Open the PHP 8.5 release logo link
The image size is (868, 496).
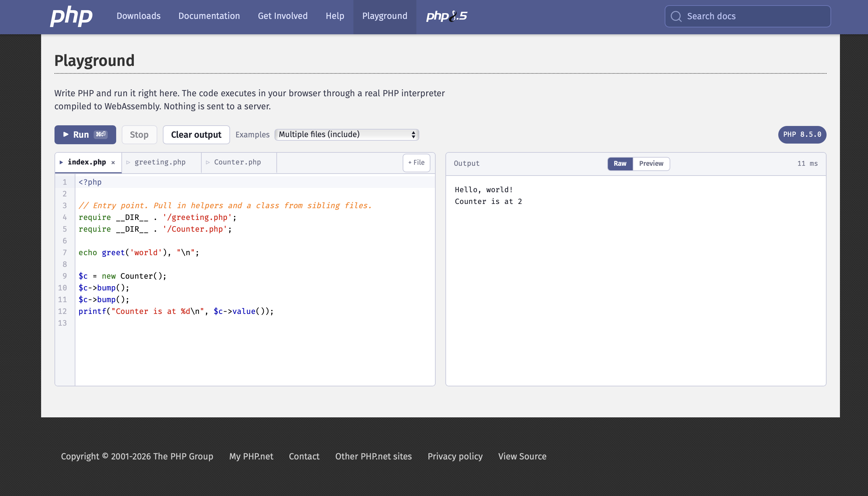(447, 16)
